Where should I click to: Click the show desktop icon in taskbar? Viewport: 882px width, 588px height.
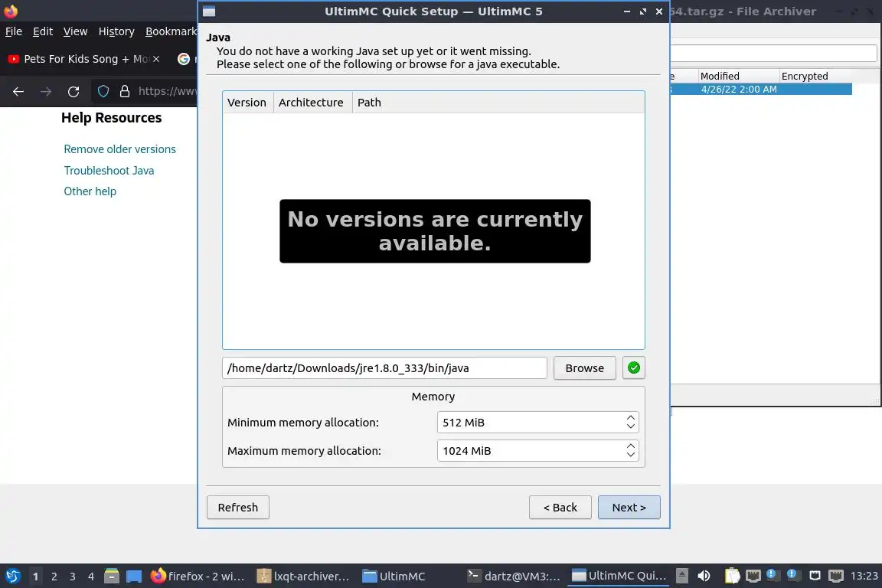pyautogui.click(x=134, y=577)
